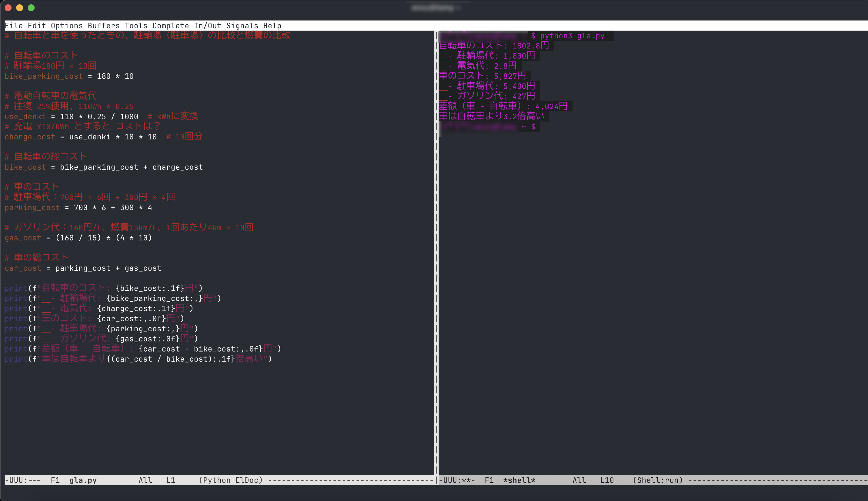Screen dimensions: 868x501
Task: Open the Options menu
Action: (67, 26)
